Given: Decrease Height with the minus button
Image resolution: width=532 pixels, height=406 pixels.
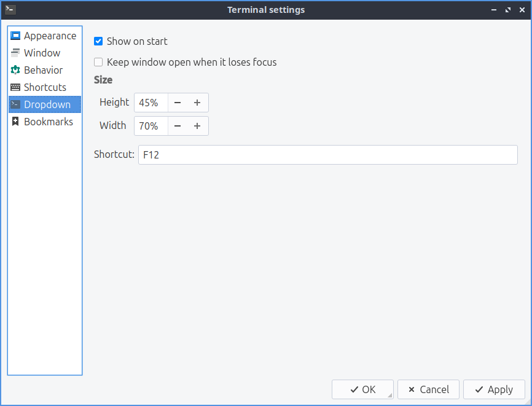Looking at the screenshot, I should pyautogui.click(x=178, y=103).
